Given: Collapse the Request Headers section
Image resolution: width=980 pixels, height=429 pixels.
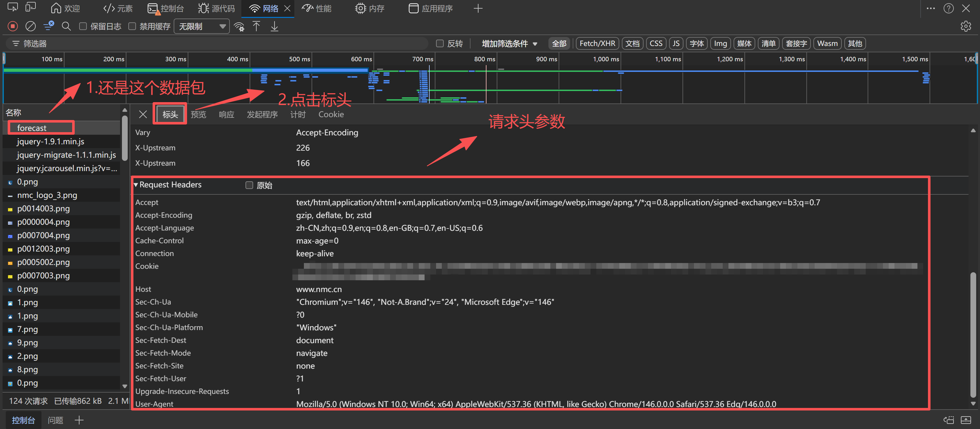Looking at the screenshot, I should (136, 185).
